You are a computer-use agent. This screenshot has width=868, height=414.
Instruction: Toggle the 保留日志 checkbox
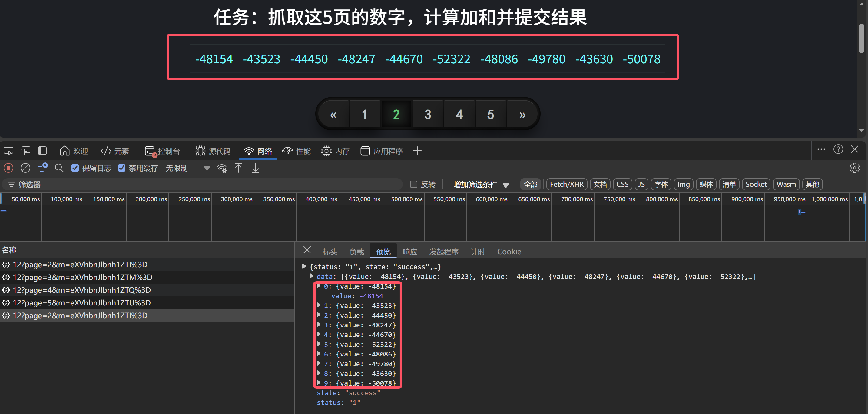tap(75, 168)
